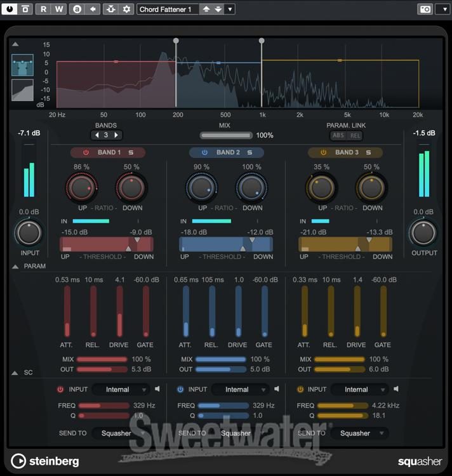This screenshot has height=476, width=452.
Task: Load previous preset with up arrow
Action: 206,9
